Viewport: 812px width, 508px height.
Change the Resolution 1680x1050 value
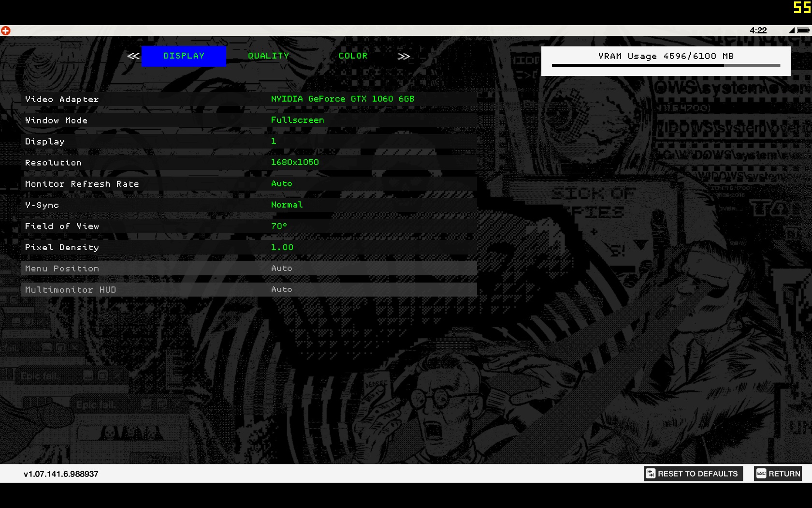(295, 163)
